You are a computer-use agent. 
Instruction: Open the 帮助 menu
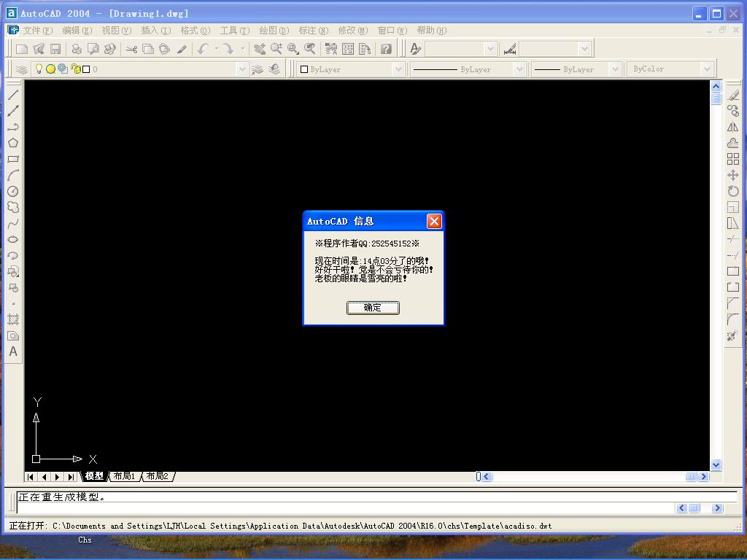pyautogui.click(x=432, y=31)
